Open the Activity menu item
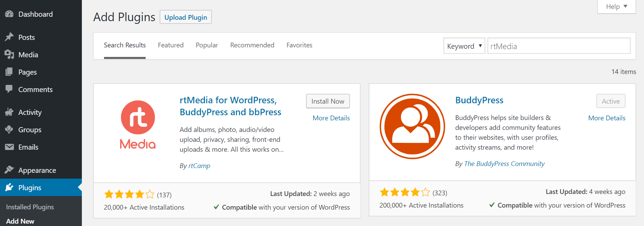Screen dimensions: 644x226 click(41, 112)
